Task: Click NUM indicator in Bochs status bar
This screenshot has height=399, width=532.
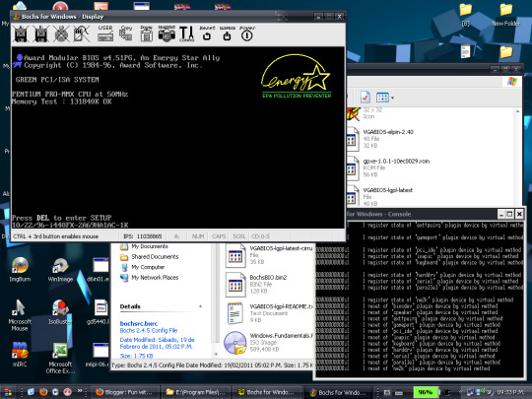Action: 198,236
